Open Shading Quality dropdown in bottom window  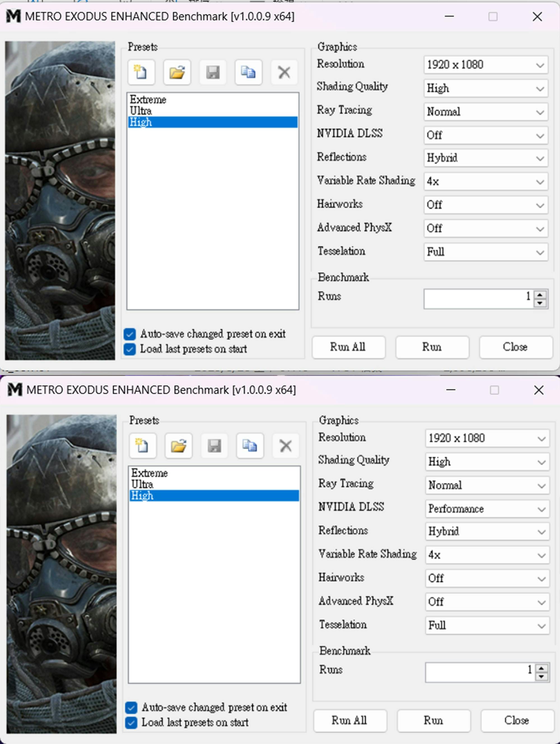pos(487,462)
